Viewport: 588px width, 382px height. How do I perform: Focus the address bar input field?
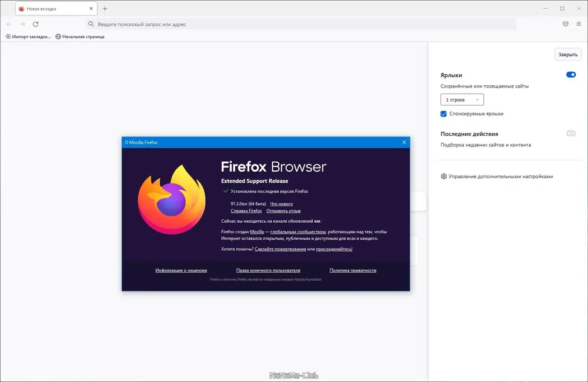click(300, 24)
